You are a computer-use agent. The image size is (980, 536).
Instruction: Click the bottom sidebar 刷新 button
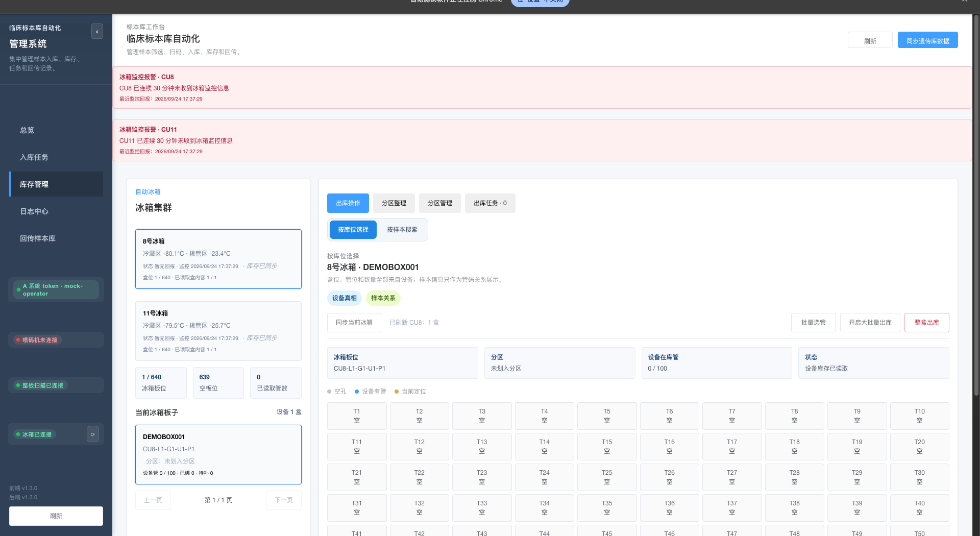tap(56, 516)
